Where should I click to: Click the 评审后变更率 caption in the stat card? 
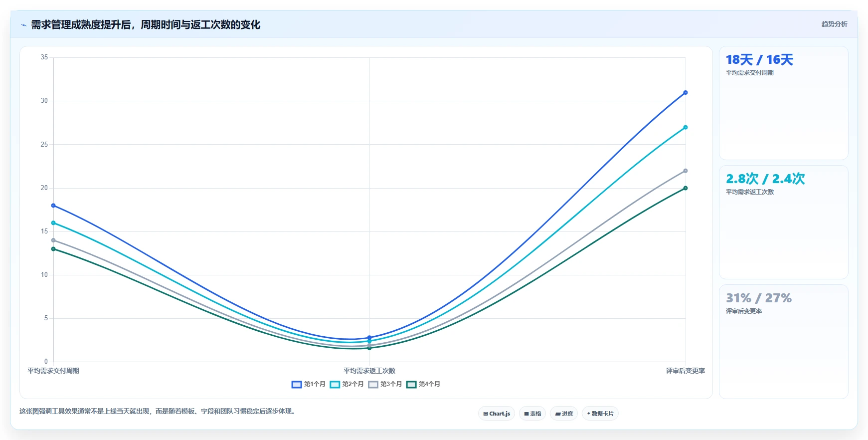tap(744, 311)
